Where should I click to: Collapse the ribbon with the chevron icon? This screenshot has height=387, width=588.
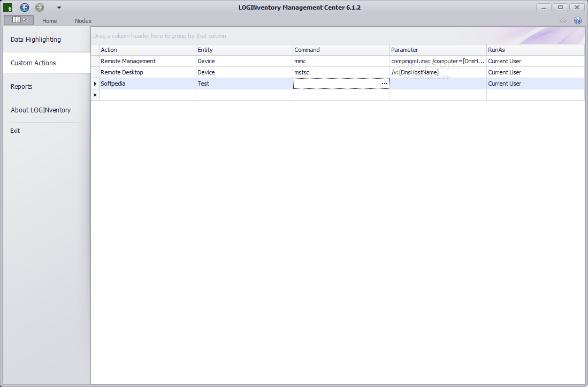pyautogui.click(x=563, y=21)
